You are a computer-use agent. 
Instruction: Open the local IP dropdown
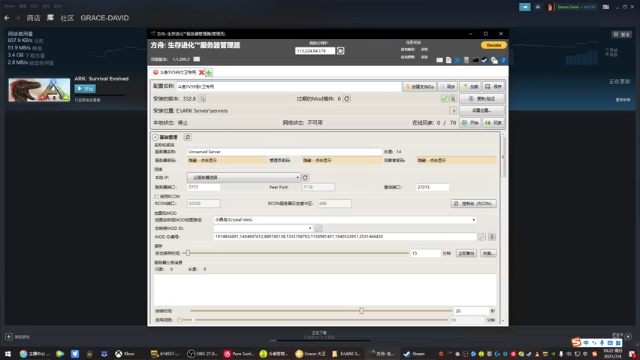pyautogui.click(x=244, y=178)
